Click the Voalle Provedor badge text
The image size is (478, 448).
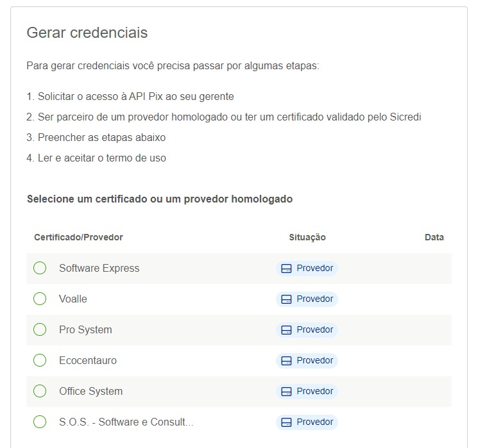[x=315, y=299]
